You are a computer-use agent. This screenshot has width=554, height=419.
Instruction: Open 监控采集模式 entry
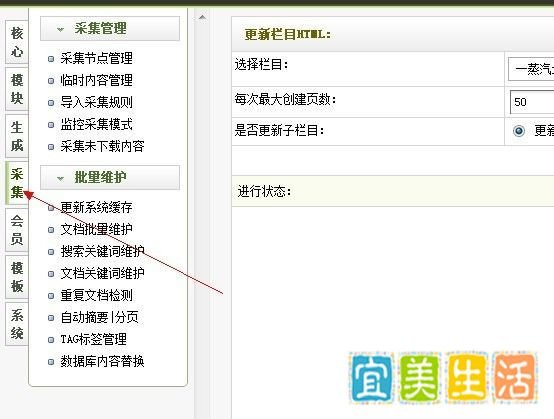(x=96, y=124)
